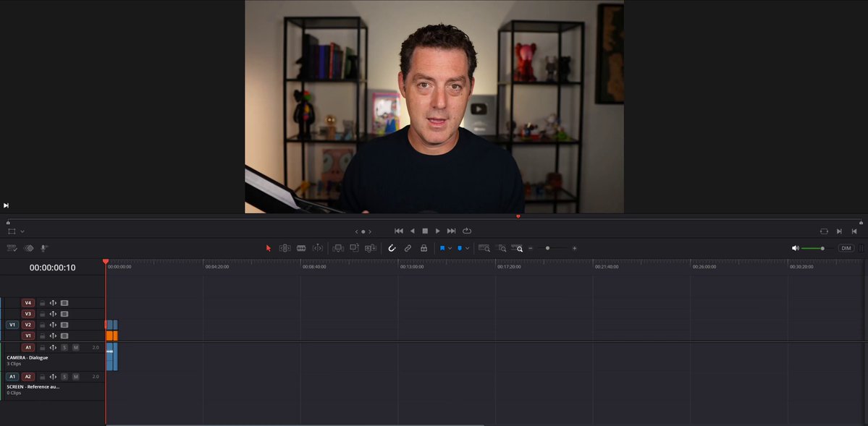Adjust the timeline zoom slider handle
The image size is (868, 426).
pos(547,248)
